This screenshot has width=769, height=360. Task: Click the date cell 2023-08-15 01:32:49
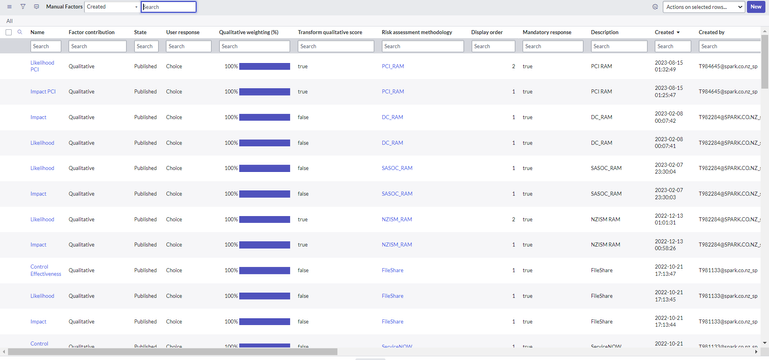pyautogui.click(x=669, y=66)
